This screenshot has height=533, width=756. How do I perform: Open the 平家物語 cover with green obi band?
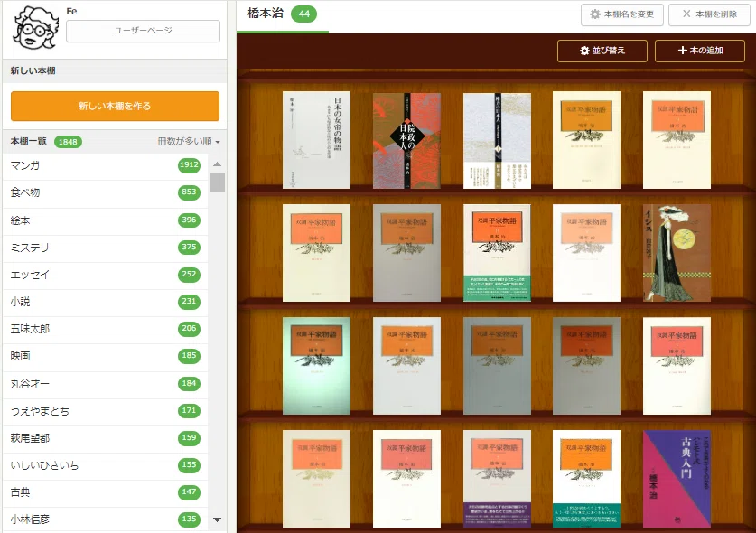tap(497, 253)
